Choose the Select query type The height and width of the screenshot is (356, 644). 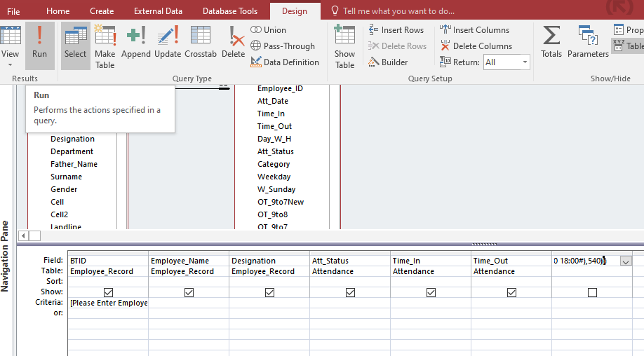tap(76, 46)
